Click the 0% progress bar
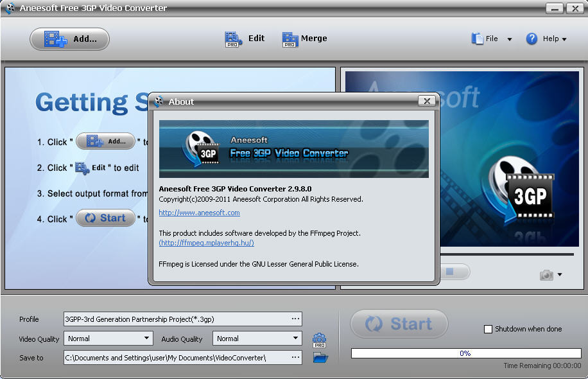 coord(465,353)
